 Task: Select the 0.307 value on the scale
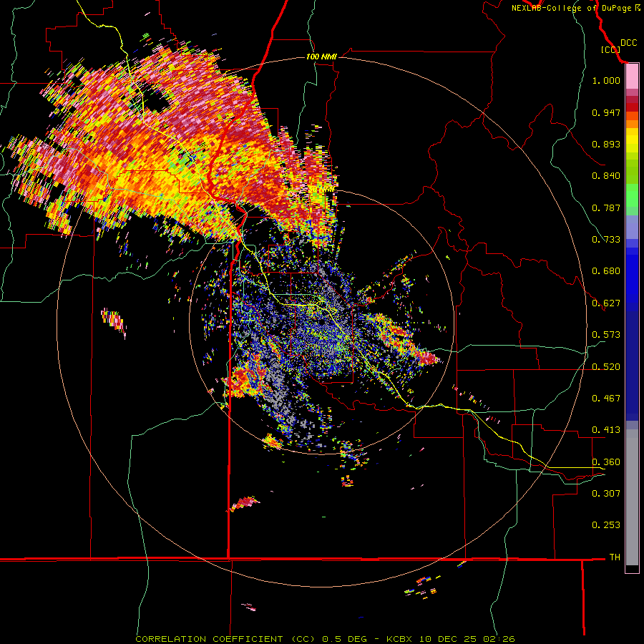coord(606,493)
